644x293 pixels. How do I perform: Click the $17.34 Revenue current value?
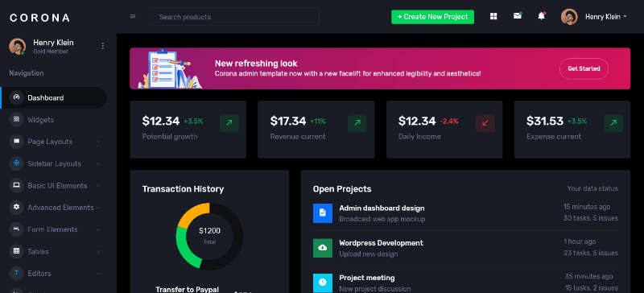coord(288,121)
